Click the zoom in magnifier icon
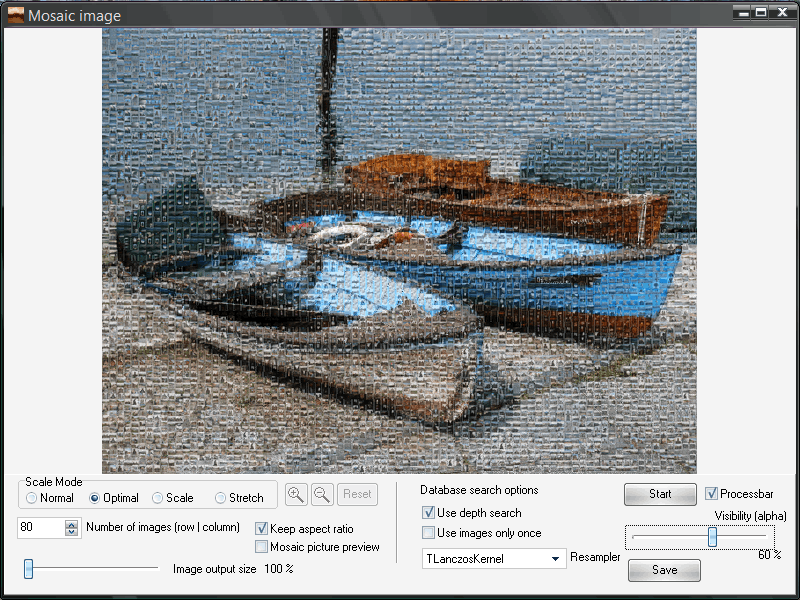The height and width of the screenshot is (600, 800). coord(296,494)
